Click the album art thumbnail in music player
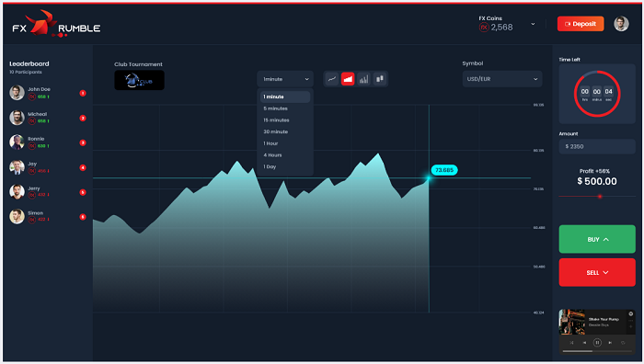Screen dimensions: 644x364 [572, 322]
